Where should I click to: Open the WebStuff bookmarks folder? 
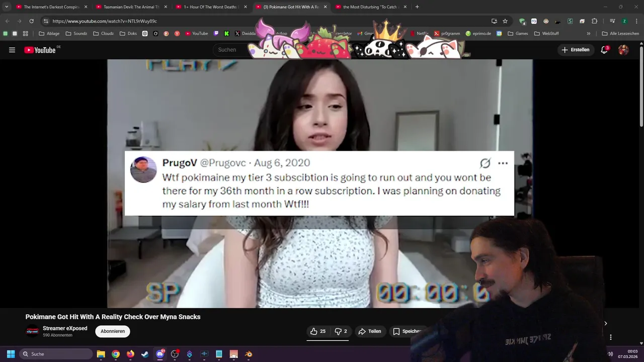[x=546, y=34]
